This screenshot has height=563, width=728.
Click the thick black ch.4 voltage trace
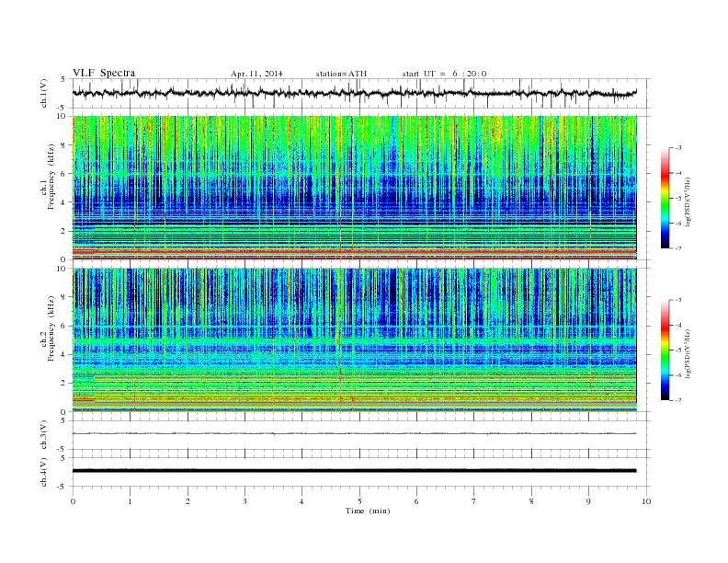355,471
